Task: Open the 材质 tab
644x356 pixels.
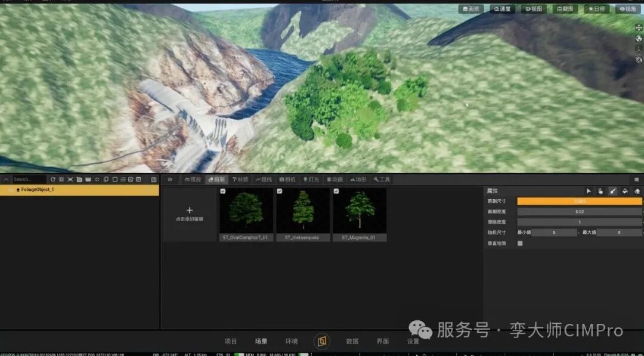Action: (x=240, y=179)
